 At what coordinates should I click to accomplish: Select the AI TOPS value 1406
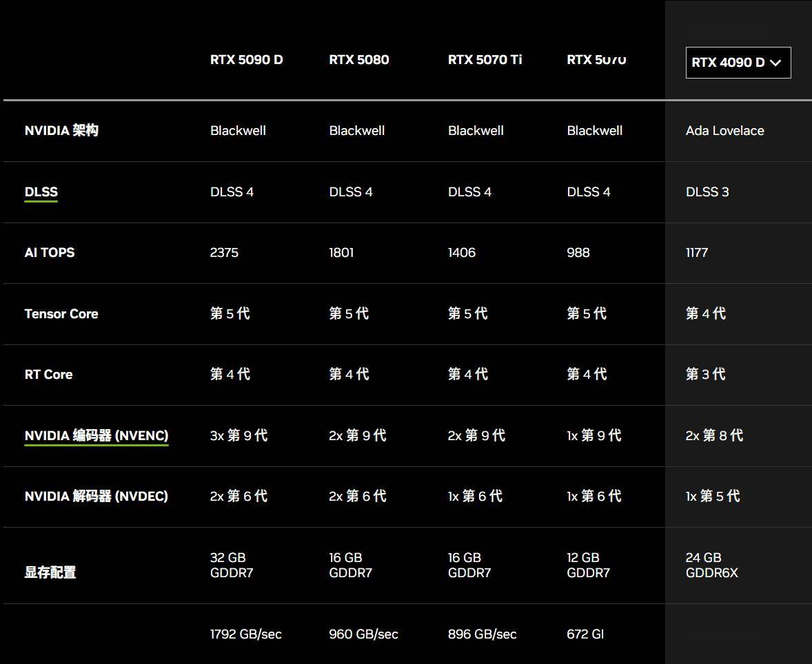[461, 253]
